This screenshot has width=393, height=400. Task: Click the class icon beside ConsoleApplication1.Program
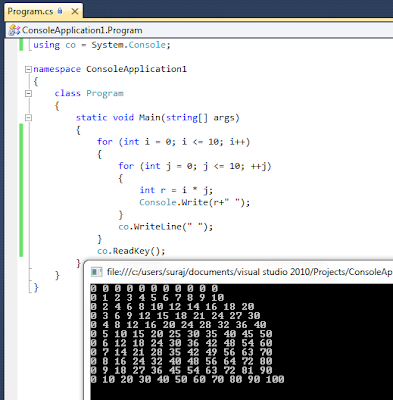coord(14,30)
